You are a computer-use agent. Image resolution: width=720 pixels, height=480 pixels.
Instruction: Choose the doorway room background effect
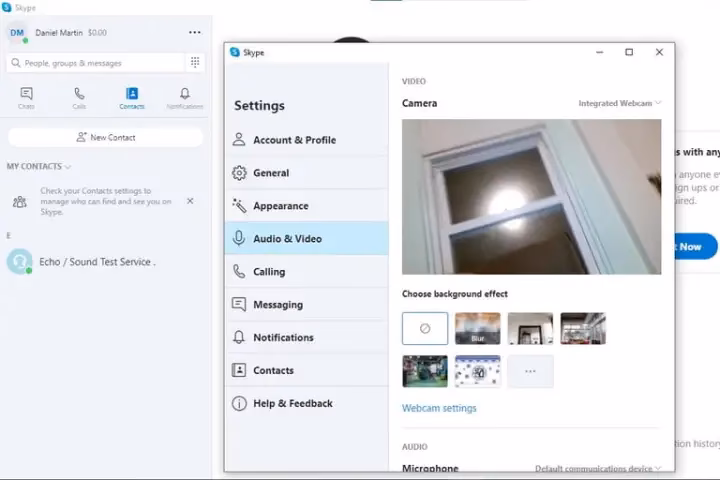tap(530, 328)
